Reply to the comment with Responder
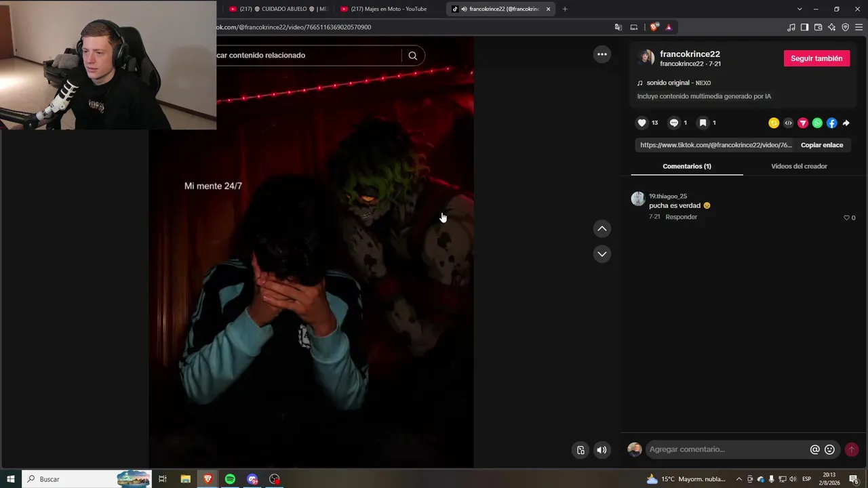Screen dimensions: 868x488 (x=681, y=217)
